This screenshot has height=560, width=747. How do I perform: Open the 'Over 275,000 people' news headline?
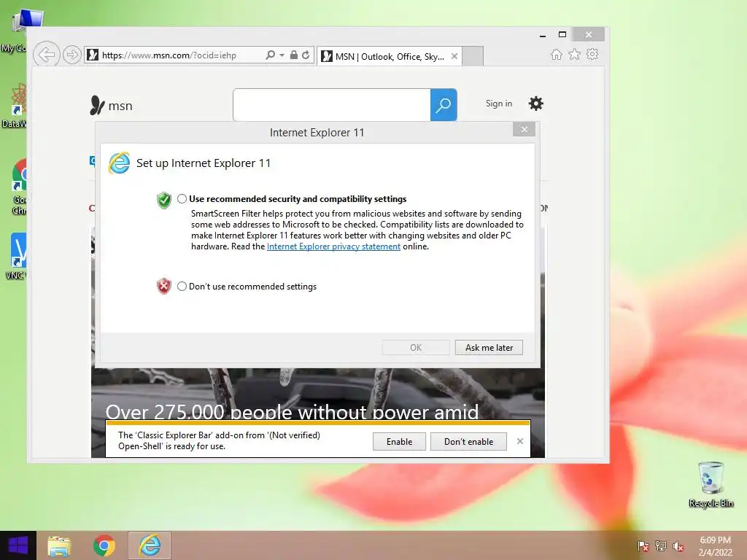coord(292,411)
